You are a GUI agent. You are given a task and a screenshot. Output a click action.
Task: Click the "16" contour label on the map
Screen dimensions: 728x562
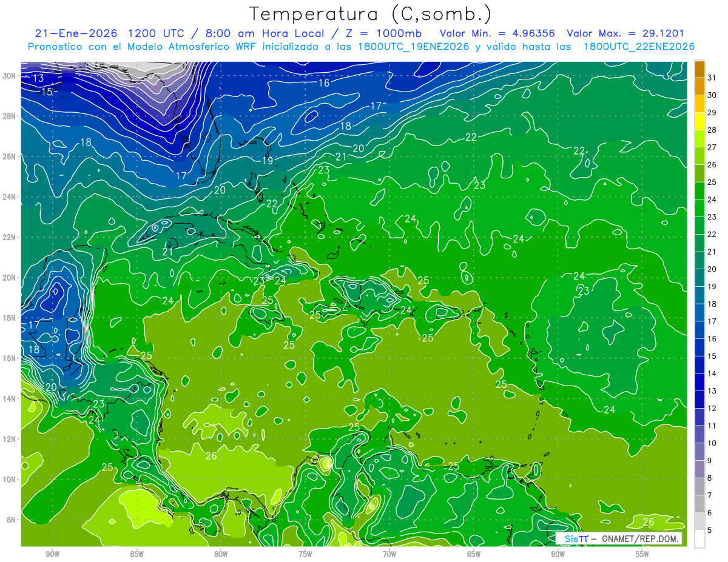(324, 82)
